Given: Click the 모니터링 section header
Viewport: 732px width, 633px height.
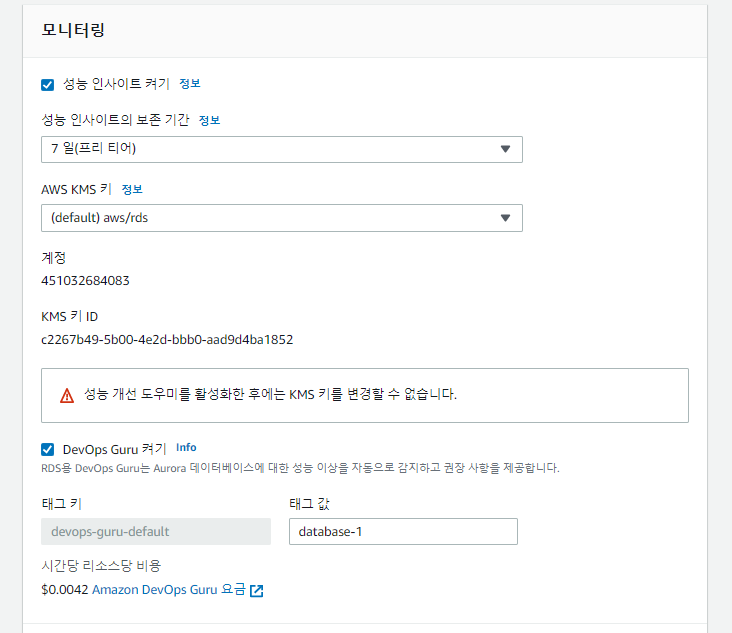Looking at the screenshot, I should coord(73,30).
